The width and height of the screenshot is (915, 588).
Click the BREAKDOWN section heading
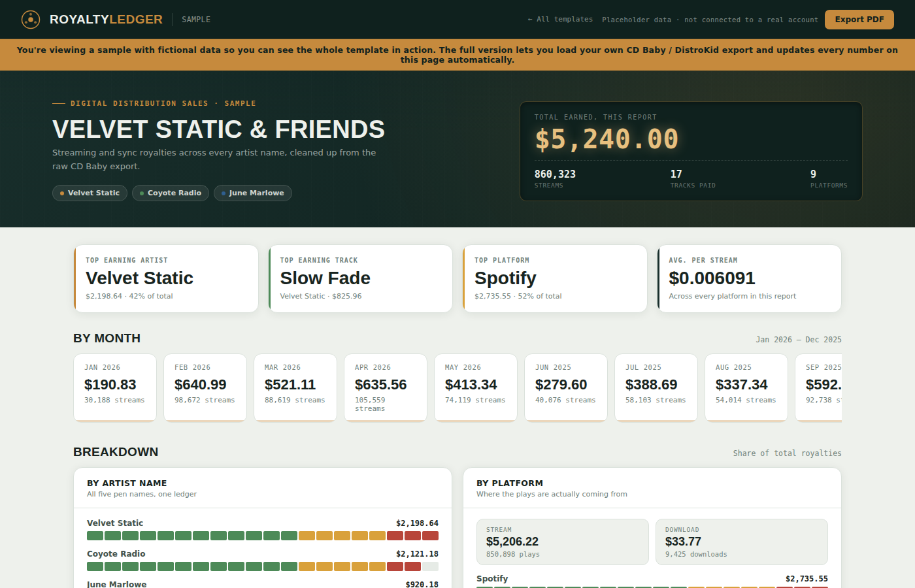pyautogui.click(x=116, y=452)
